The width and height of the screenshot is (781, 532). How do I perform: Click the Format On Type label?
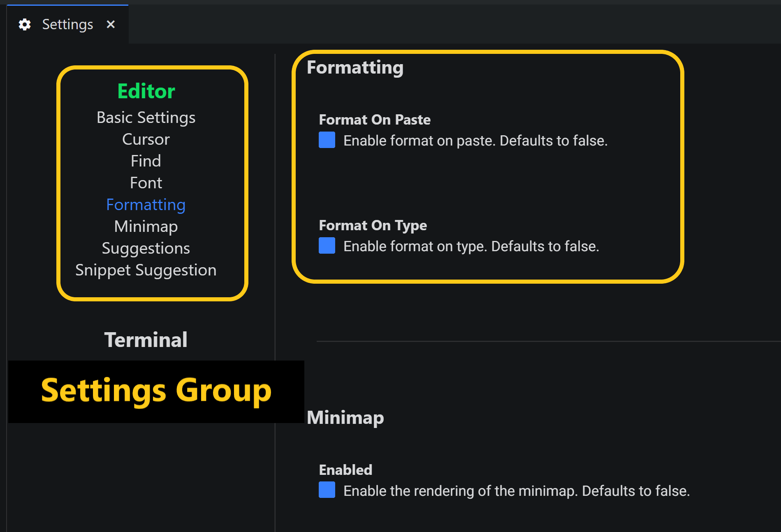click(x=373, y=225)
